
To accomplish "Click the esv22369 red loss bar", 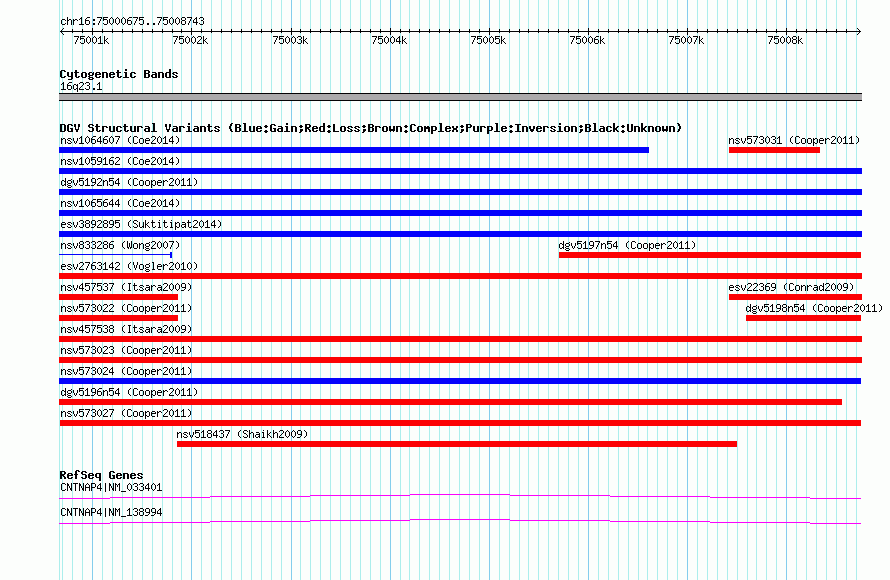I will pyautogui.click(x=795, y=297).
